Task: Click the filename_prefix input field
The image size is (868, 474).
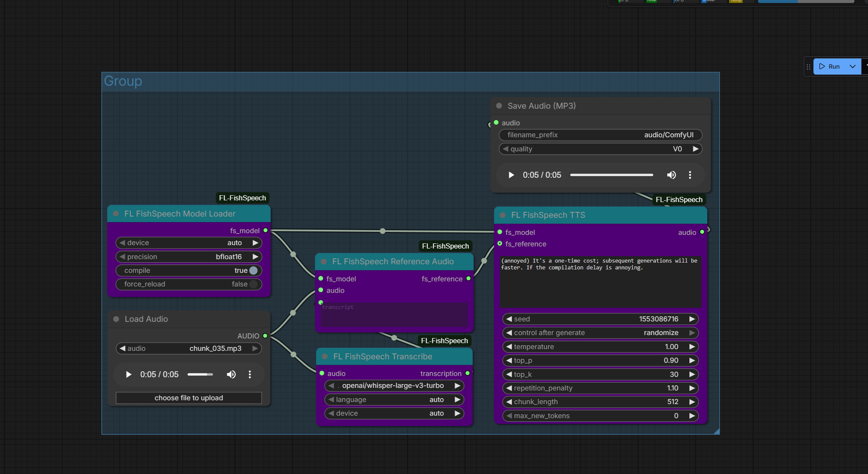Action: (600, 135)
